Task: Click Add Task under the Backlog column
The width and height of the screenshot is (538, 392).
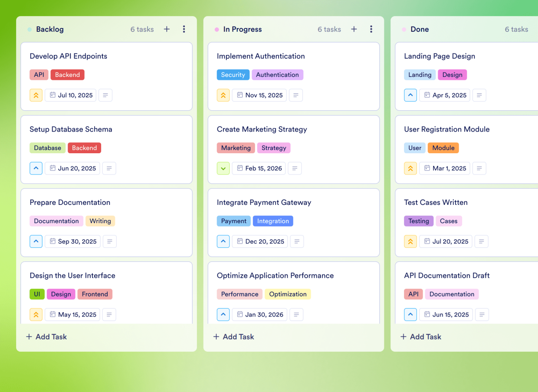Action: [x=46, y=336]
